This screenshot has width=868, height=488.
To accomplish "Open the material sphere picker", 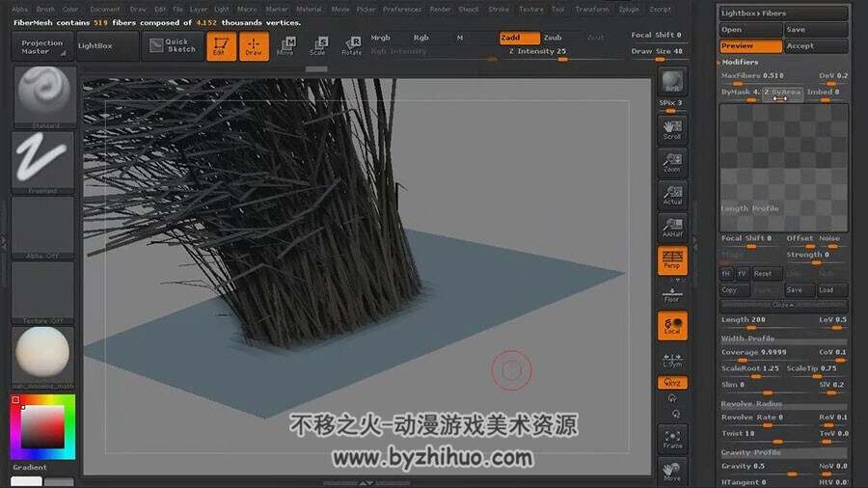I will (42, 358).
